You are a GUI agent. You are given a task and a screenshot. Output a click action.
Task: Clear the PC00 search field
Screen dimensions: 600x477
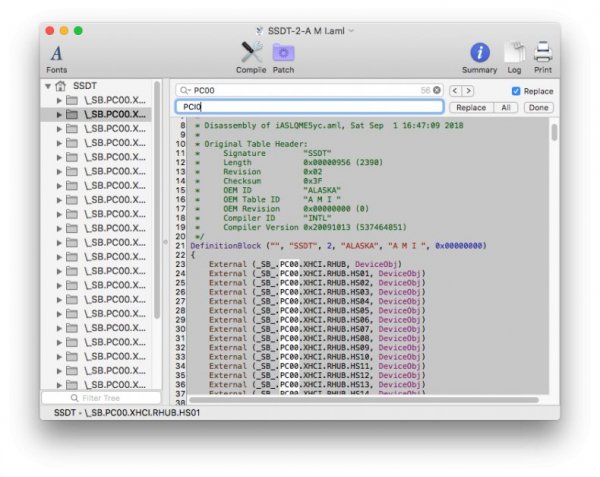(x=436, y=90)
